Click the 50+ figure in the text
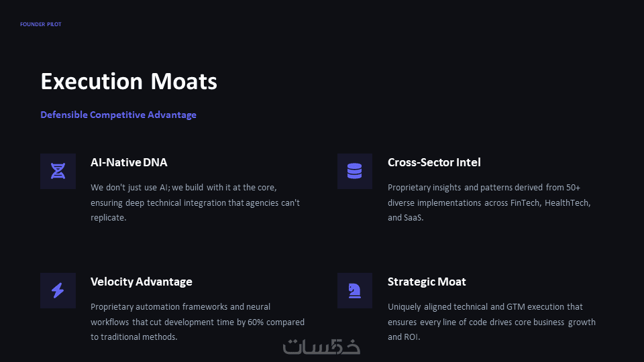The height and width of the screenshot is (362, 644). 573,188
